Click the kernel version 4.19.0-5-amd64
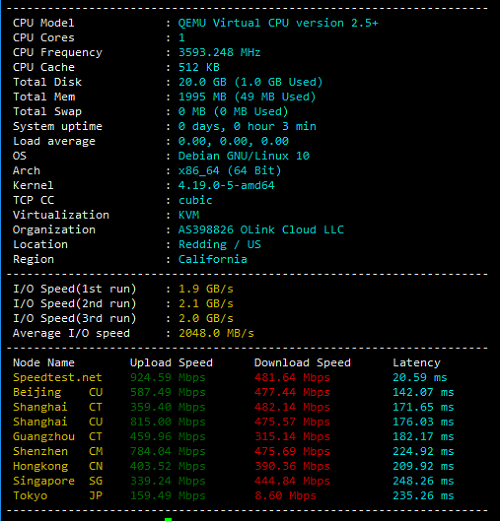This screenshot has height=521, width=500. click(x=226, y=185)
